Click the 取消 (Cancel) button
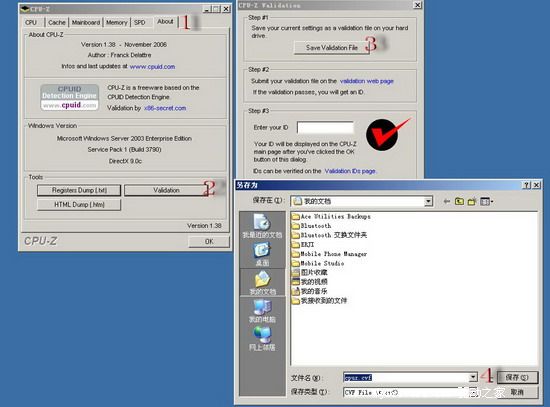550x407 pixels. (517, 392)
